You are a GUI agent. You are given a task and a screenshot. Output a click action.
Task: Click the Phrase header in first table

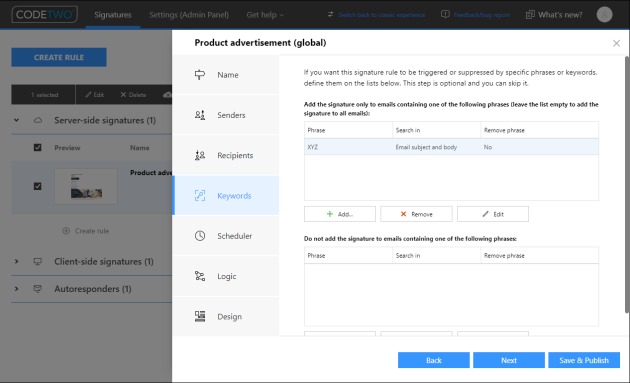pyautogui.click(x=316, y=130)
